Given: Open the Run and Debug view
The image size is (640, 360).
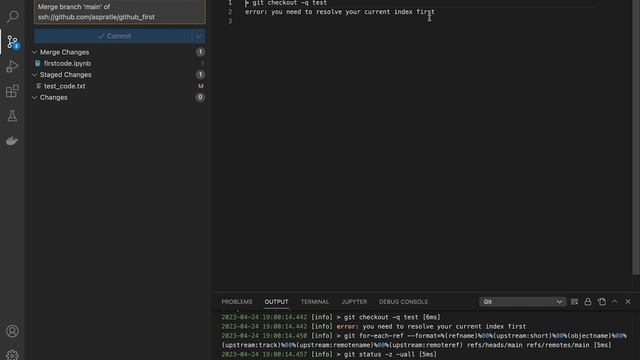Looking at the screenshot, I should pos(12,67).
